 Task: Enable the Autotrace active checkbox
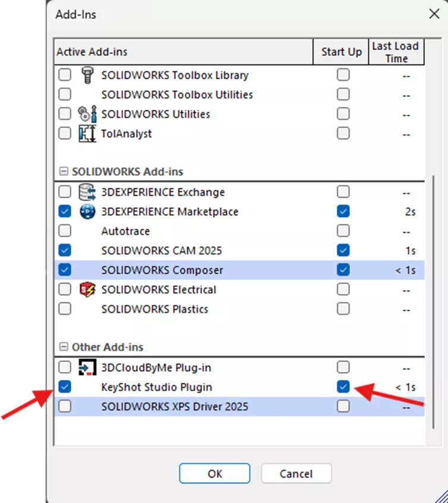coord(65,231)
